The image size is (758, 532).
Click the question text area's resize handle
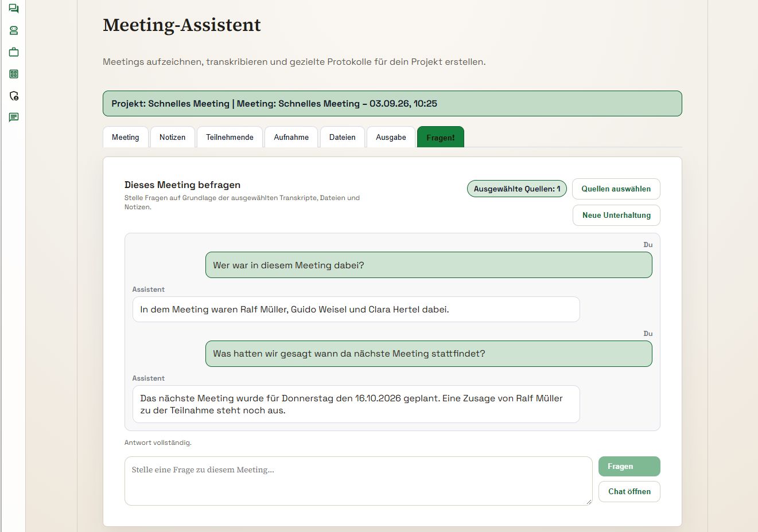(x=588, y=502)
